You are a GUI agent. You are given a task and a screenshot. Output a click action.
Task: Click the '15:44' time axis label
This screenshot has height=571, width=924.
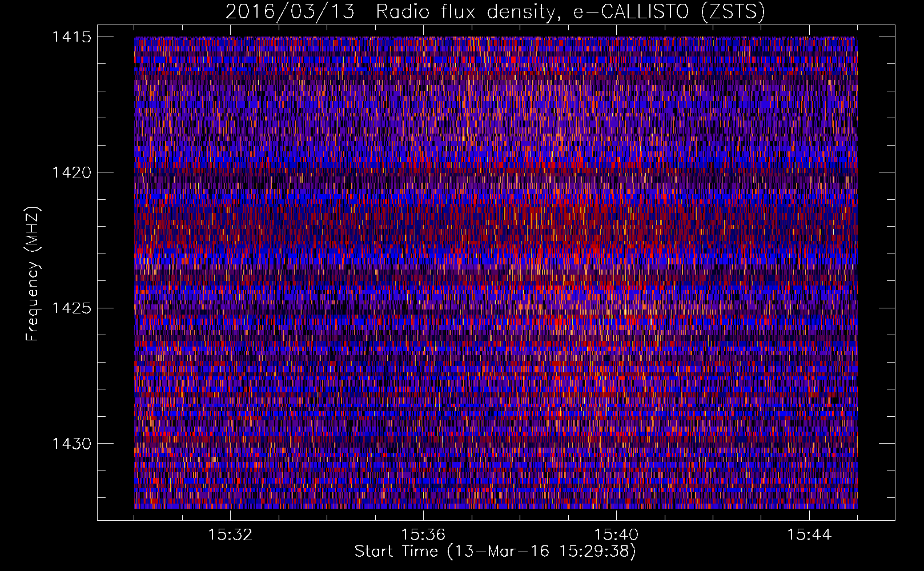click(x=809, y=535)
